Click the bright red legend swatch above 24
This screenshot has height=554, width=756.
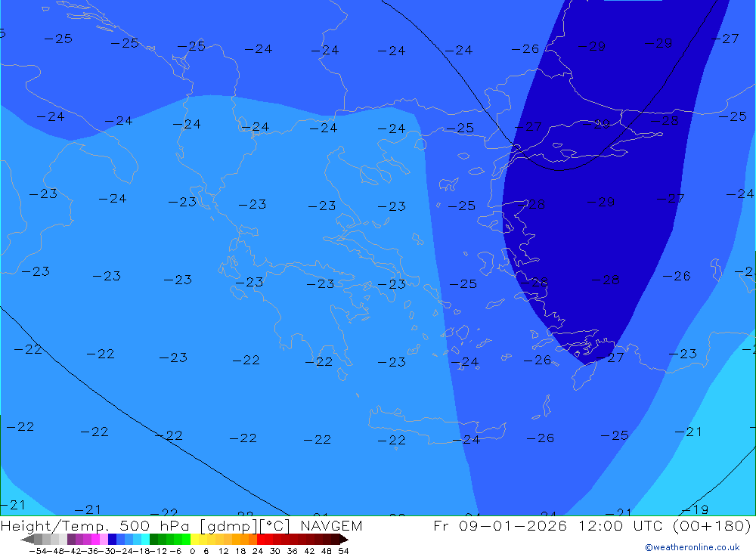click(261, 539)
